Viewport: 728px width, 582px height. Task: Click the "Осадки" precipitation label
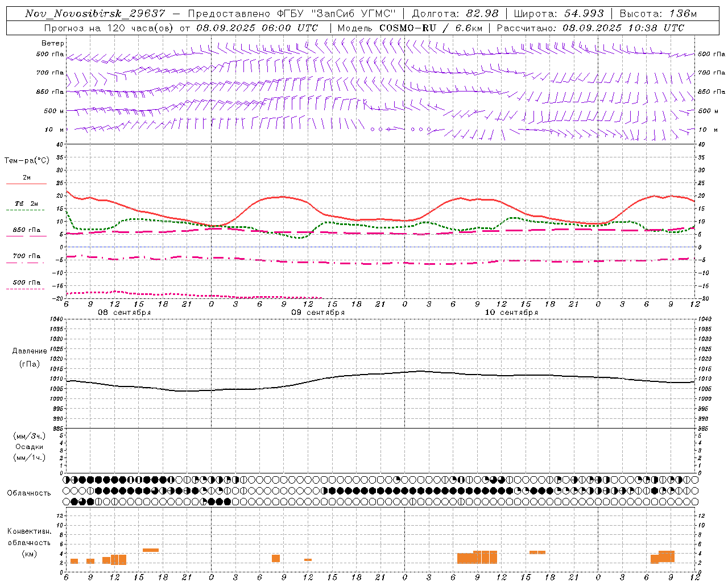[30, 447]
